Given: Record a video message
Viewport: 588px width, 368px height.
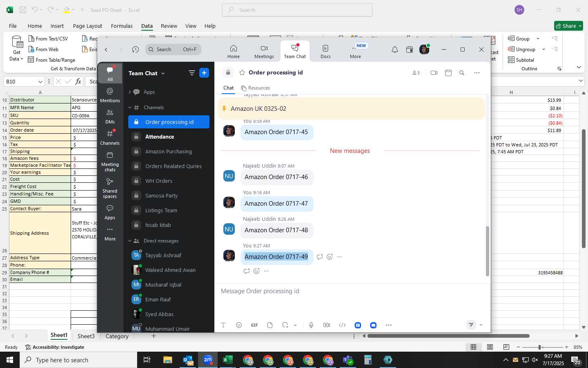Looking at the screenshot, I should 327,325.
